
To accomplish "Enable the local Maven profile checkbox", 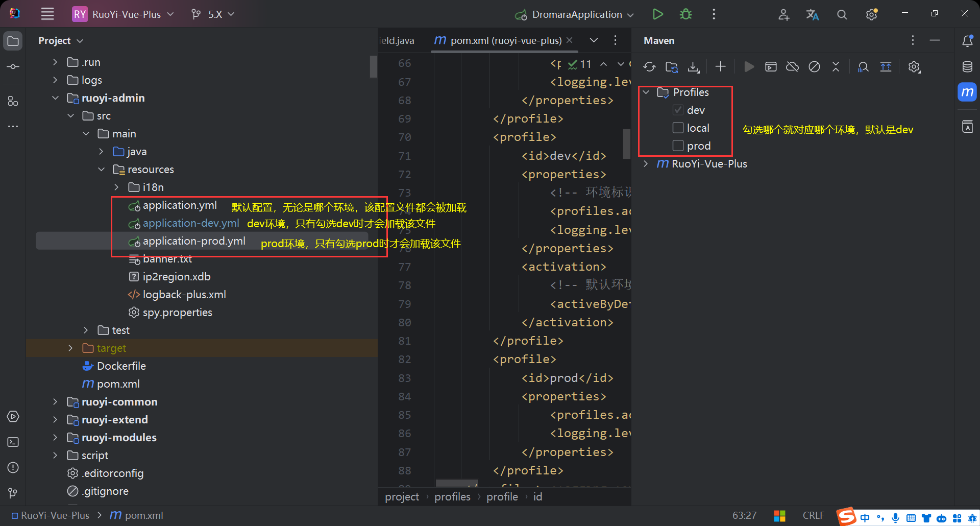I will 678,128.
